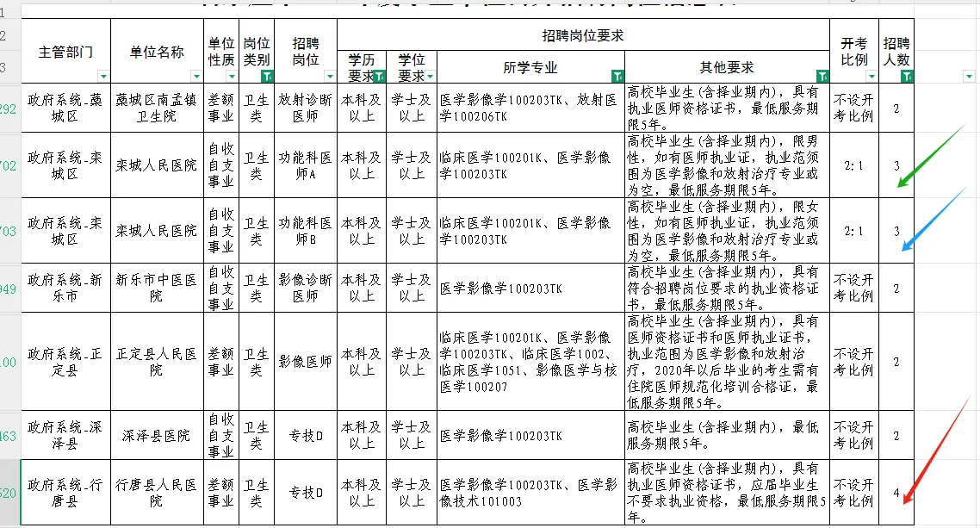Select the 开考比例 header cell
The width and height of the screenshot is (980, 528).
point(853,51)
